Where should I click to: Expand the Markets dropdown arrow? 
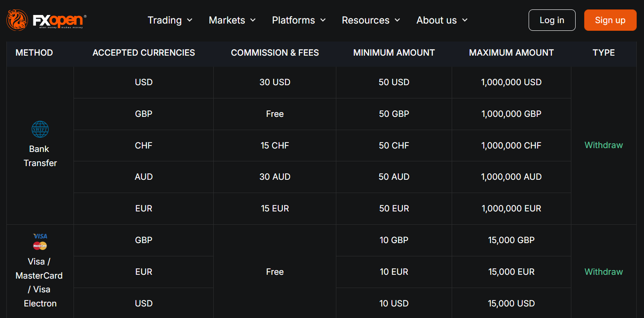(x=253, y=20)
